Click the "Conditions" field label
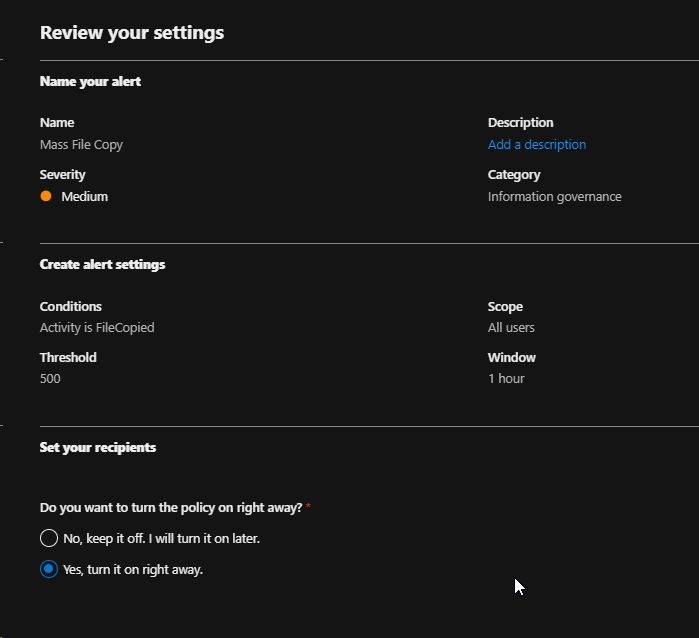 pos(70,306)
